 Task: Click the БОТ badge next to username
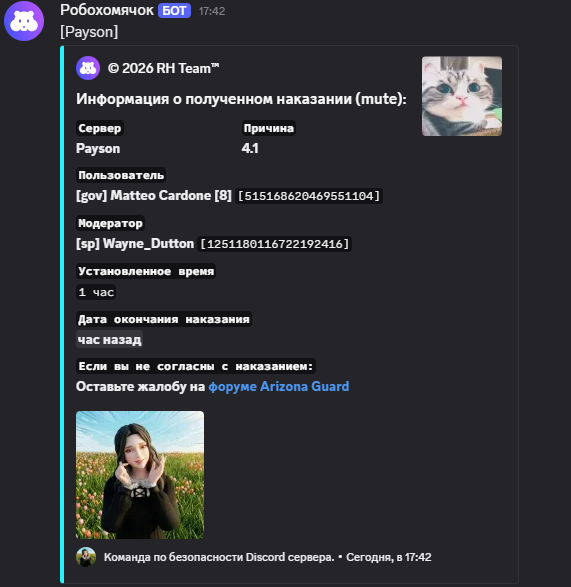point(174,11)
